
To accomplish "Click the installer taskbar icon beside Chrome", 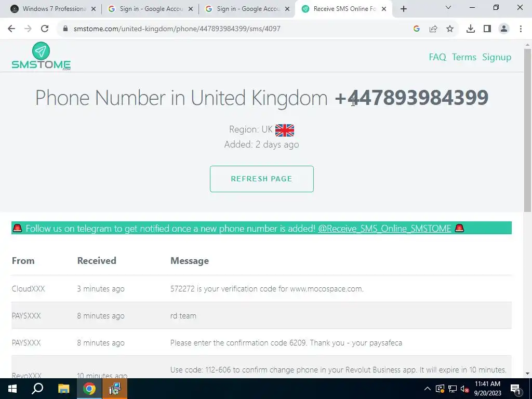I will point(115,389).
